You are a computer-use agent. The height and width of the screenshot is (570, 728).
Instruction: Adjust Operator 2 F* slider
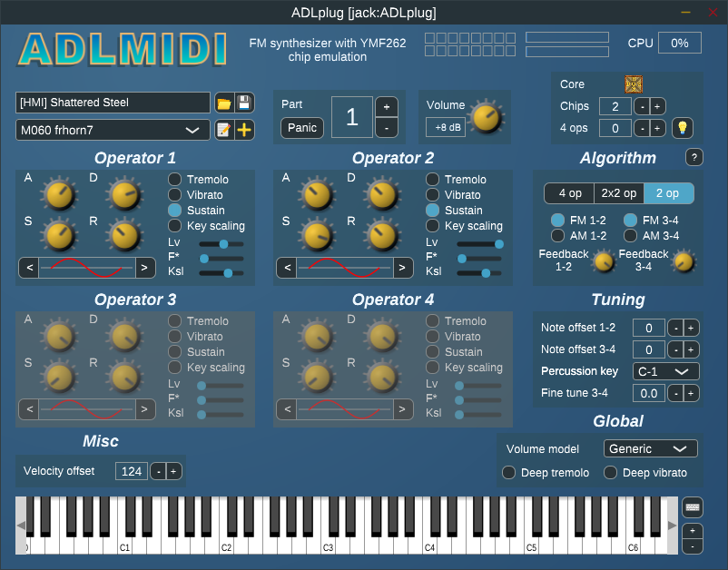(479, 259)
